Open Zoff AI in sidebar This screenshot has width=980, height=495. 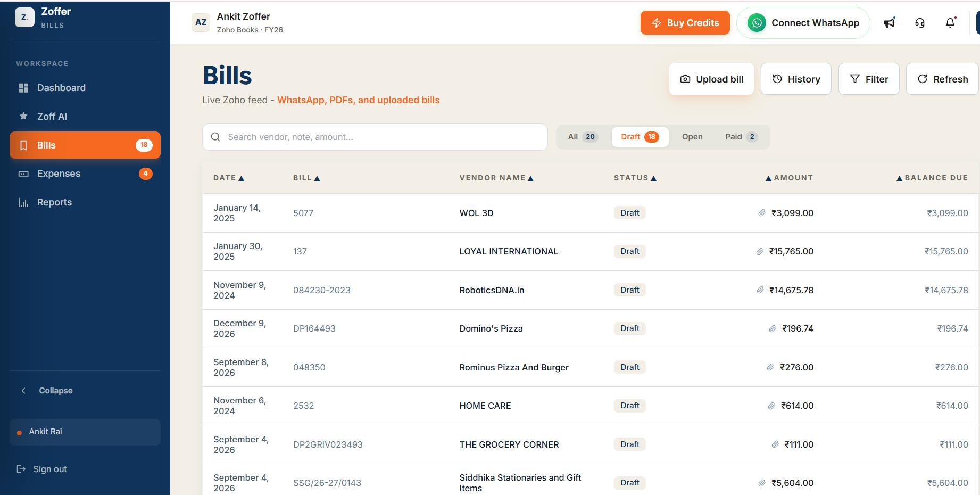click(x=85, y=116)
